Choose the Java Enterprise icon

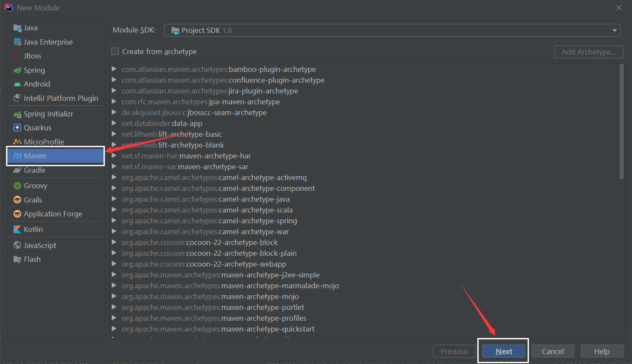(x=17, y=42)
